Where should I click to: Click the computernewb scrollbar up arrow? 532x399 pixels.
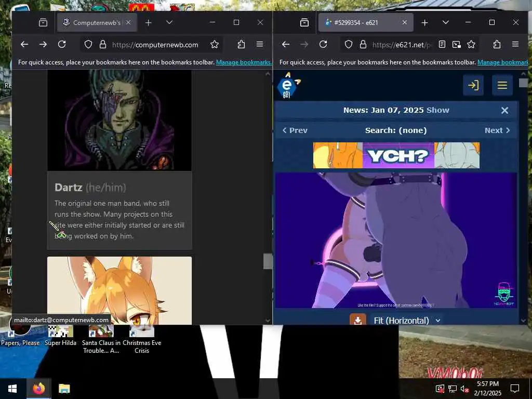(268, 74)
